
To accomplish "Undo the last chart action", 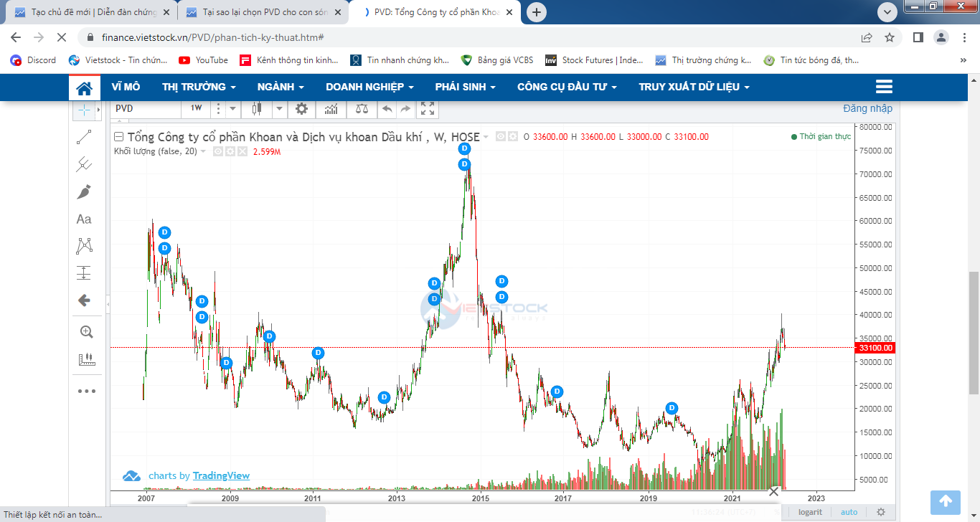I will pyautogui.click(x=387, y=109).
